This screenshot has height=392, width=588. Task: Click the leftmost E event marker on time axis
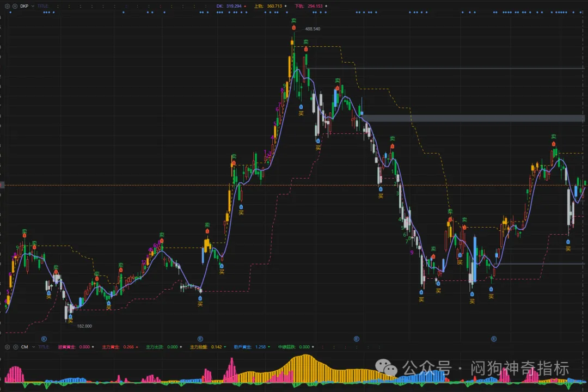(44, 339)
